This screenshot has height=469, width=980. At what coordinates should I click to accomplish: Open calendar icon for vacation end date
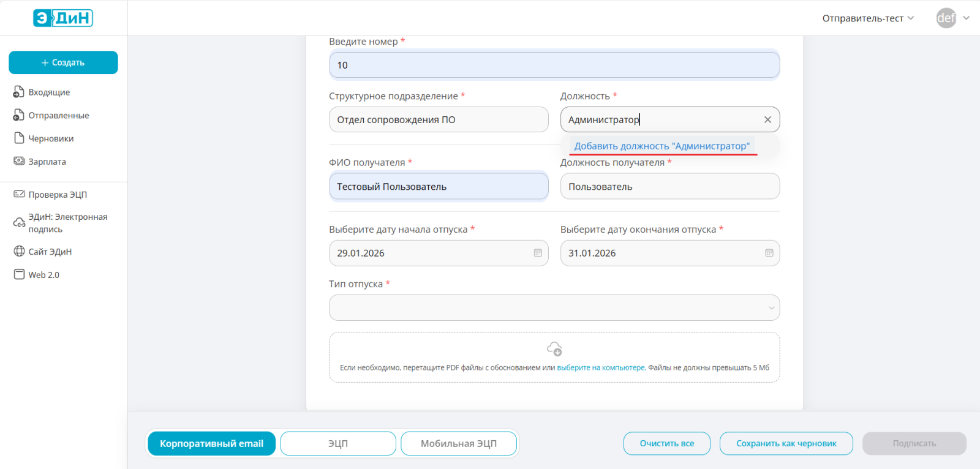(x=769, y=253)
